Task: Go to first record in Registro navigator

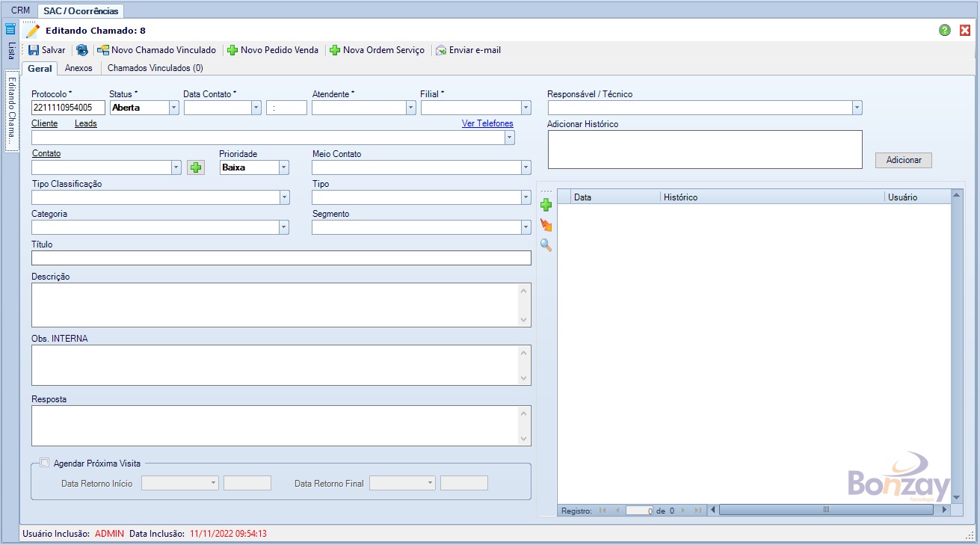Action: coord(603,511)
